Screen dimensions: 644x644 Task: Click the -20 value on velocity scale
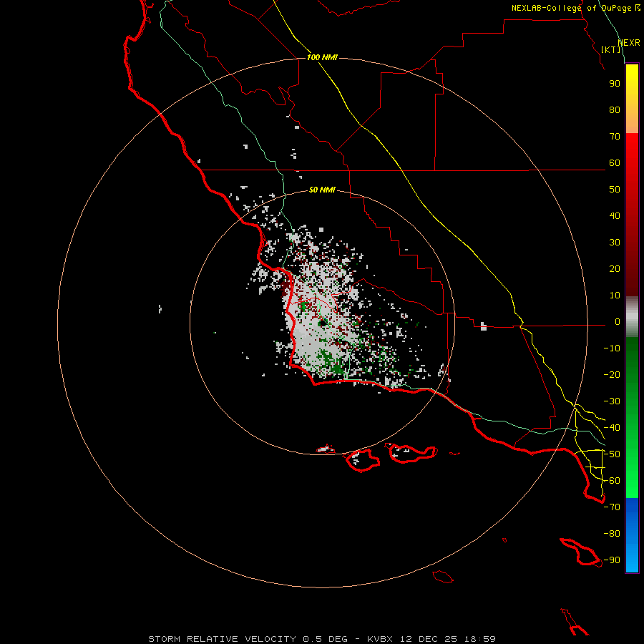(x=612, y=374)
